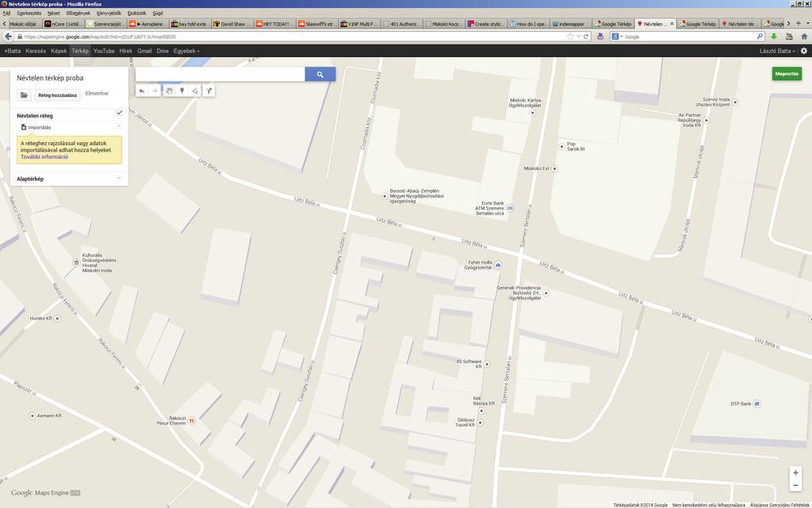
Task: Click the Réteg hozzáadása button
Action: (57, 95)
